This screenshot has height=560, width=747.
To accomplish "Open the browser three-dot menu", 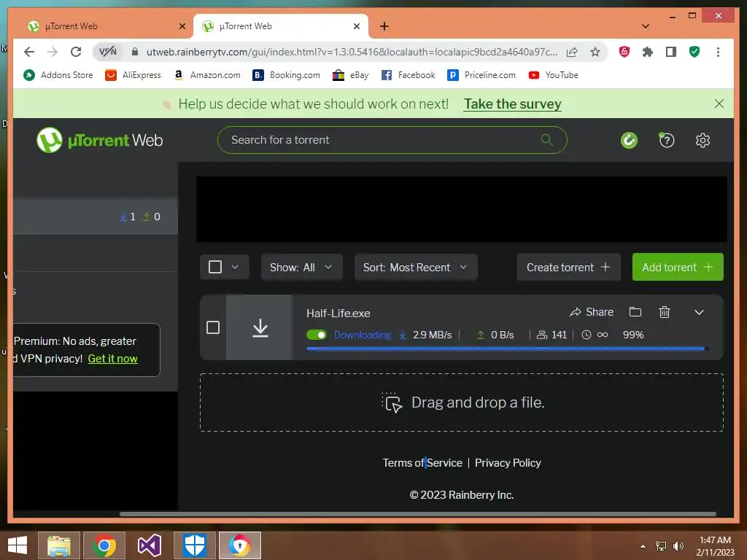I will [x=718, y=52].
